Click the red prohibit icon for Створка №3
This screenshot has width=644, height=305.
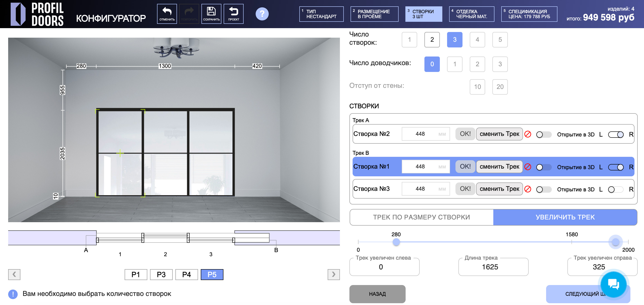528,189
